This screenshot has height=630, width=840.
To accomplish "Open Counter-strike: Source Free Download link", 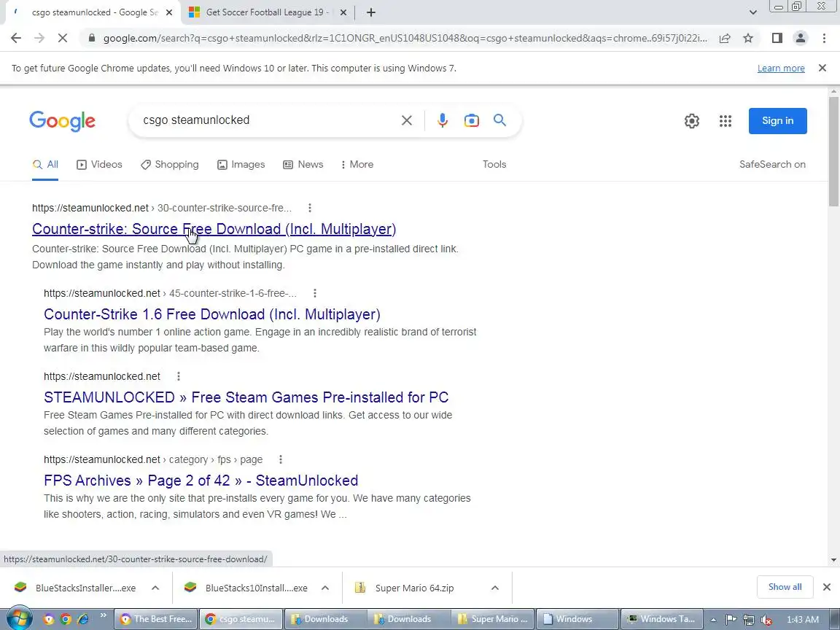I will [214, 229].
